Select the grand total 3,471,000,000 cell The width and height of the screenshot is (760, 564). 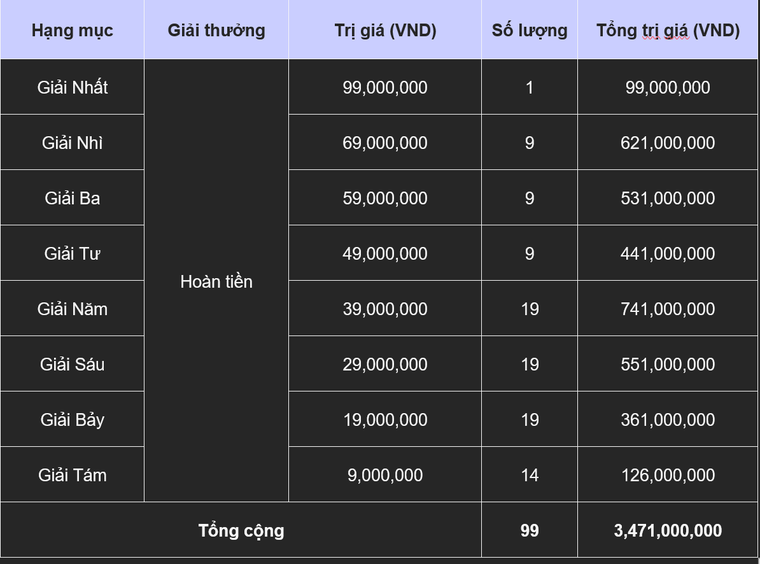[x=668, y=530]
